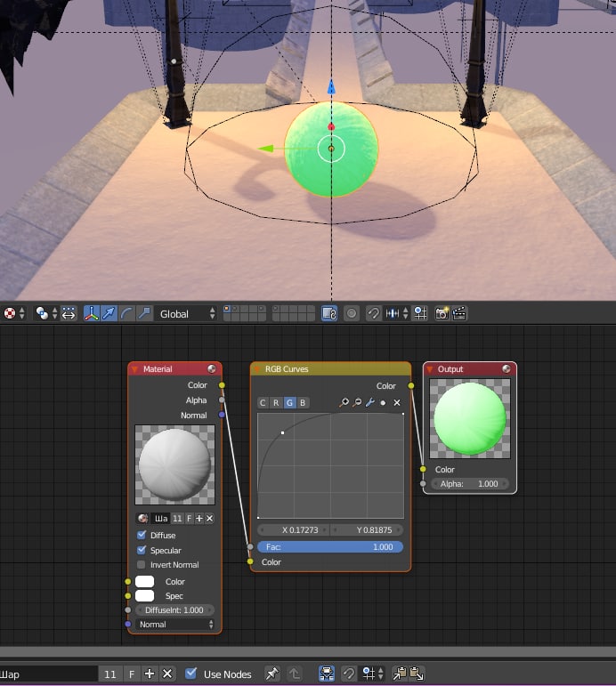This screenshot has height=686, width=616.
Task: Toggle the 3D manipulator widget
Action: pos(91,313)
